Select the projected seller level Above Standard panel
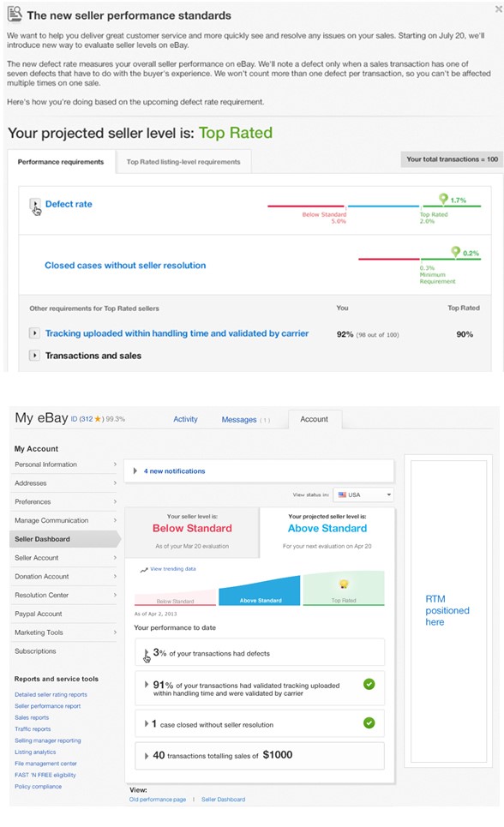The height and width of the screenshot is (827, 504). [327, 531]
